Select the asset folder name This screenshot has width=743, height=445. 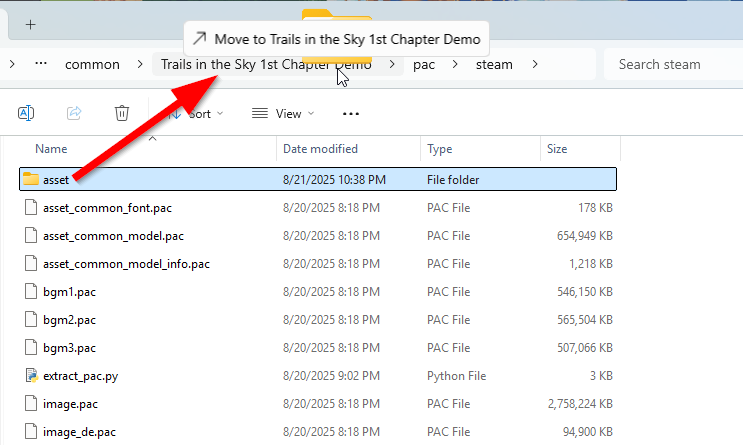point(56,180)
